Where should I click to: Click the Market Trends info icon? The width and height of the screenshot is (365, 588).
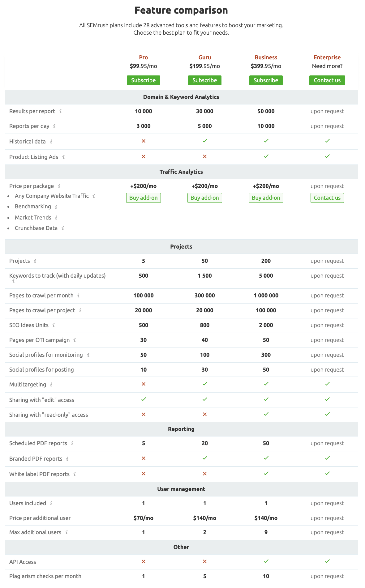tap(56, 218)
